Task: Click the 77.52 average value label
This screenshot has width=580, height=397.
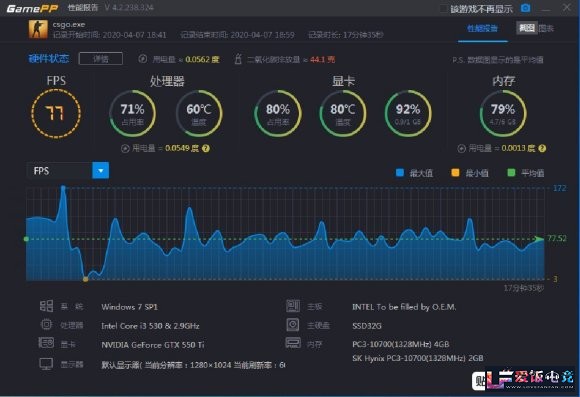Action: 557,238
